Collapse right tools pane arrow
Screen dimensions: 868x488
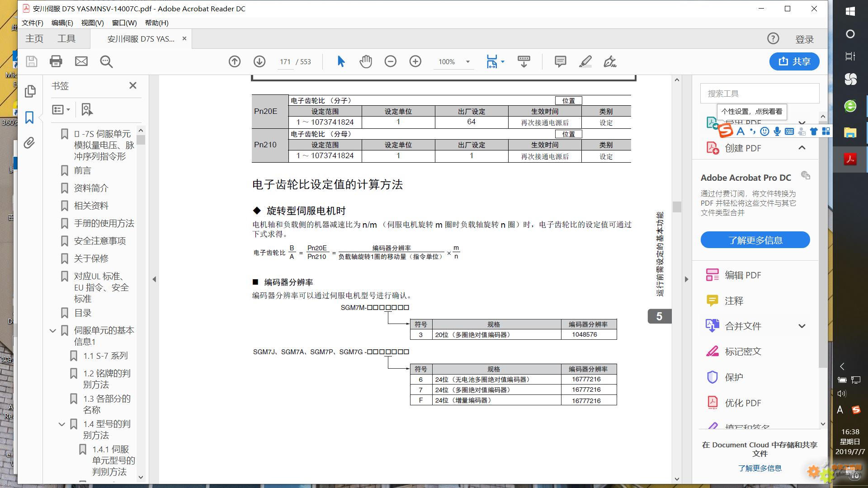[x=686, y=279]
